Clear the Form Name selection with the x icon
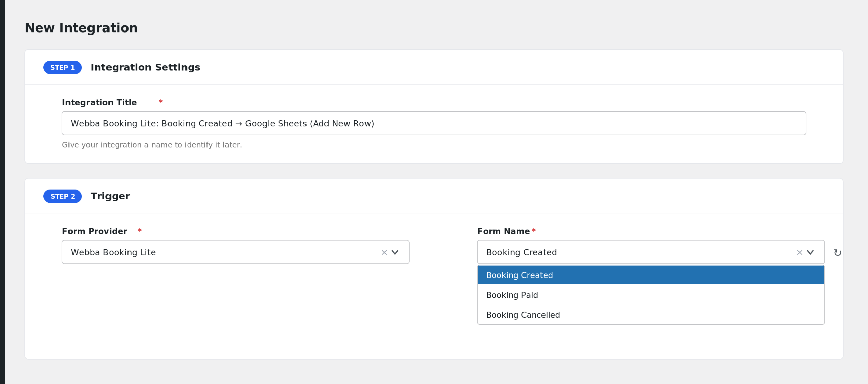Image resolution: width=868 pixels, height=384 pixels. 800,252
